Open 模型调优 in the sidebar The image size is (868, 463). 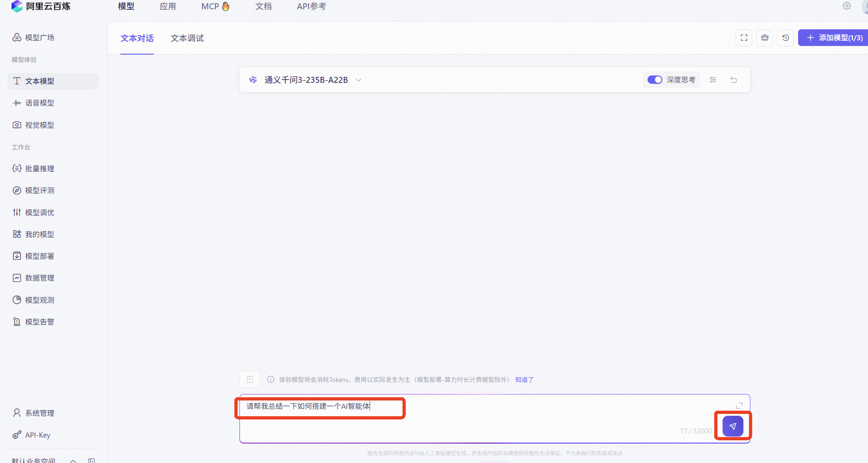(33, 213)
